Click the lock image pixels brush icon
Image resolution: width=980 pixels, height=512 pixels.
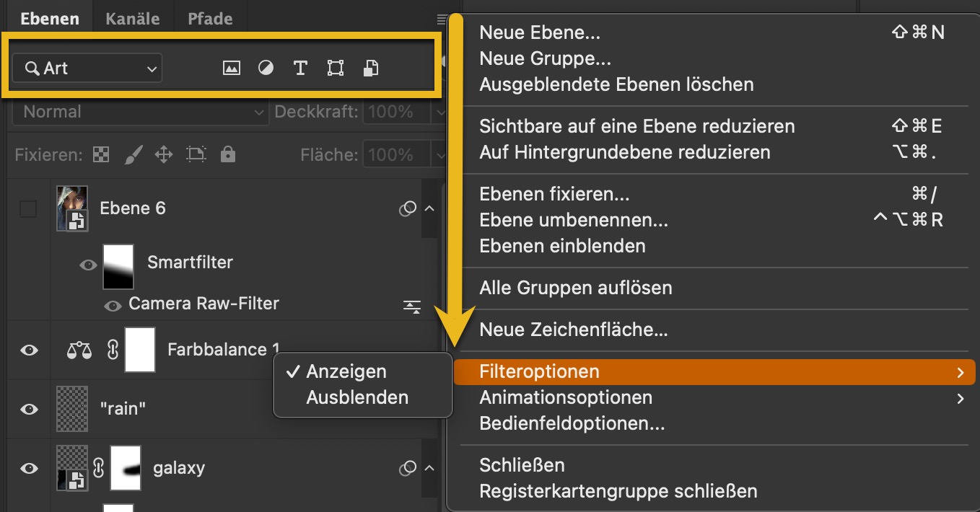click(x=134, y=154)
